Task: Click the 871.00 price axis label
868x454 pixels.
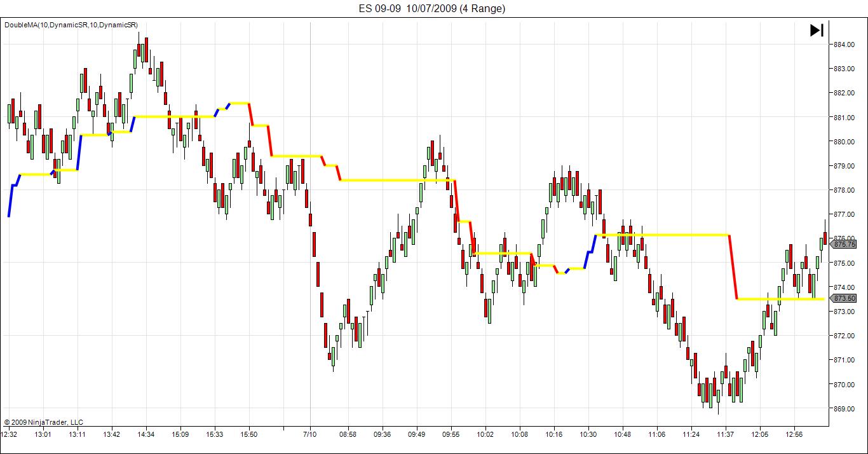Action: pyautogui.click(x=844, y=360)
